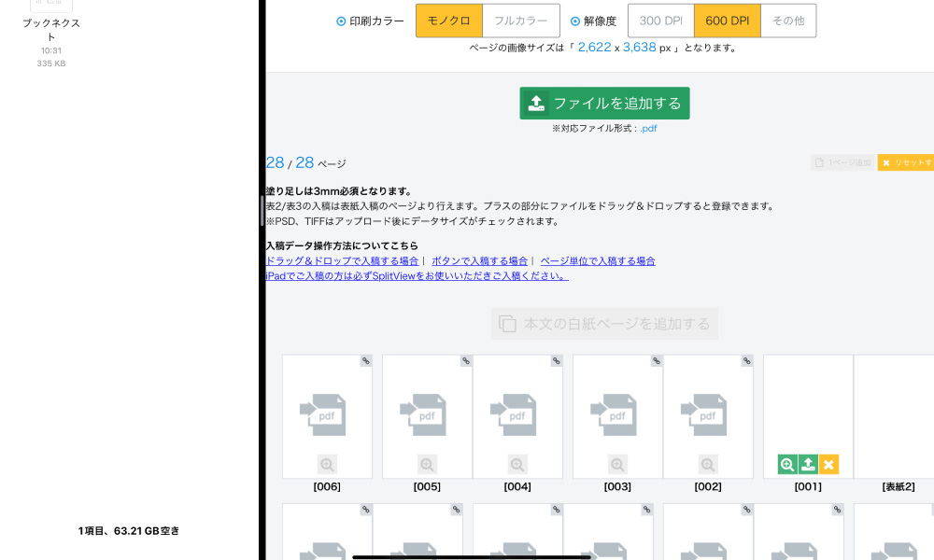Image resolution: width=934 pixels, height=560 pixels.
Task: Click the 本文の白紙ページを追加する button
Action: 604,324
